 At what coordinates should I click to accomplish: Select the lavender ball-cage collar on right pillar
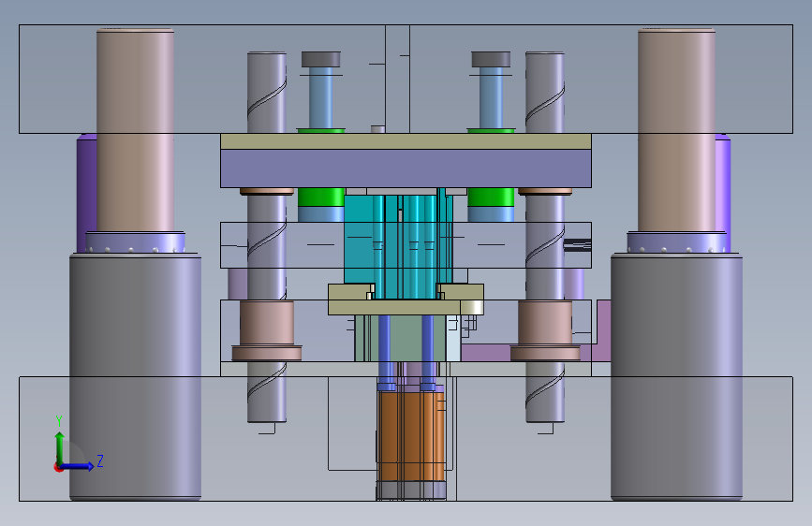click(x=676, y=242)
